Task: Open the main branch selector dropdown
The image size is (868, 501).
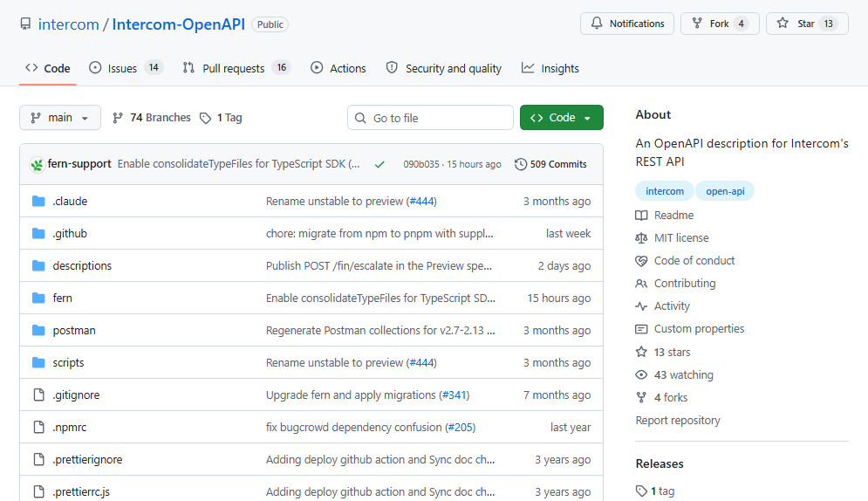Action: click(60, 117)
